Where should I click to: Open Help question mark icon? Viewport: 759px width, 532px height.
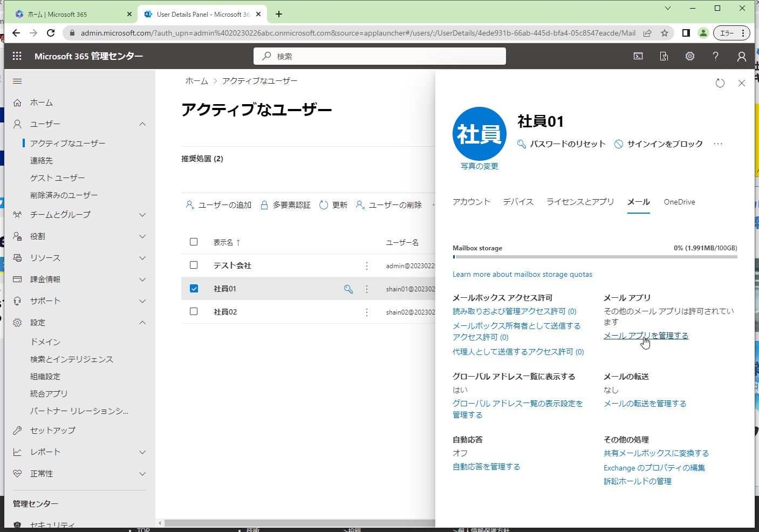716,56
